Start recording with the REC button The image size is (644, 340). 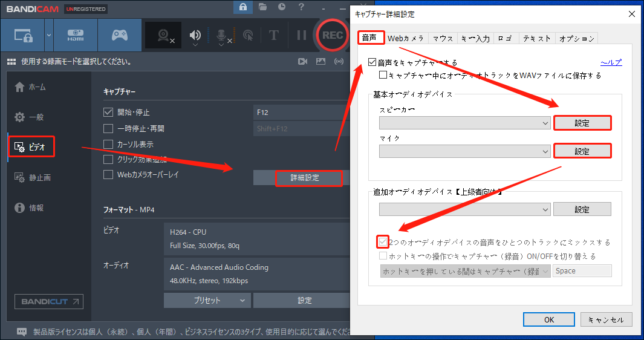pyautogui.click(x=332, y=35)
